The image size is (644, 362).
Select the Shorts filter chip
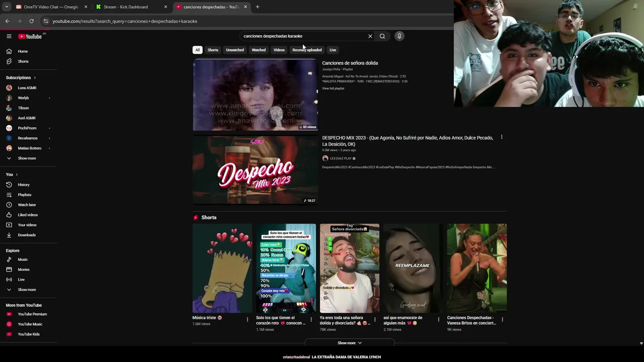tap(213, 50)
